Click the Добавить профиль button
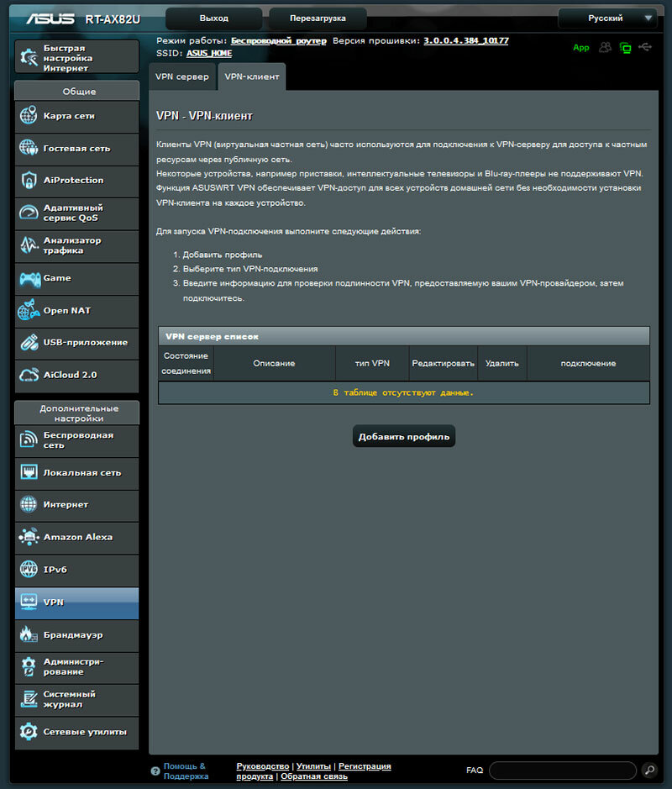Image resolution: width=672 pixels, height=789 pixels. click(404, 436)
